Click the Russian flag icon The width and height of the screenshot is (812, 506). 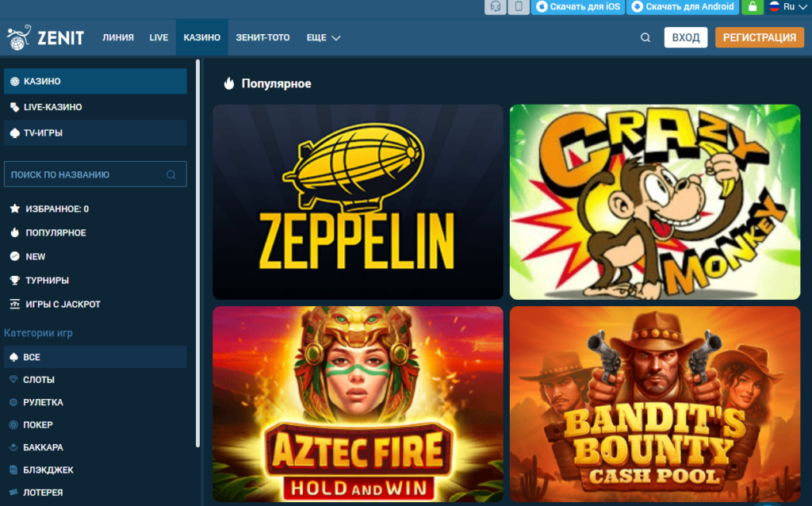click(x=774, y=6)
